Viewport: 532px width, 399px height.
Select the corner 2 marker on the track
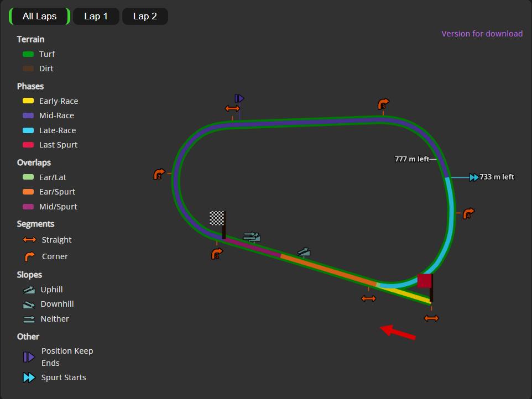point(159,174)
